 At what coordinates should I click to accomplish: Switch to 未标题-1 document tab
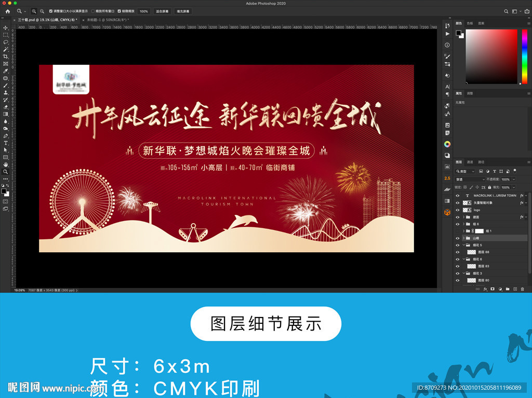(108, 20)
